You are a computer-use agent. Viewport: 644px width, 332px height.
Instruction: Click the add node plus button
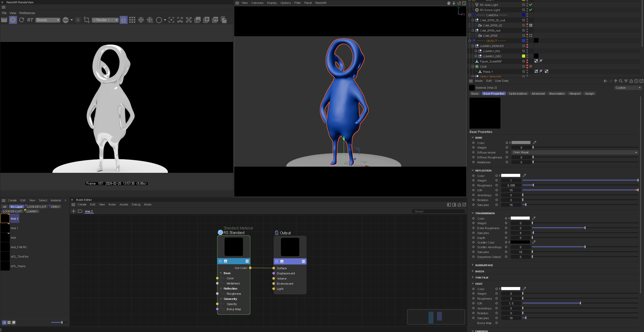(x=74, y=211)
